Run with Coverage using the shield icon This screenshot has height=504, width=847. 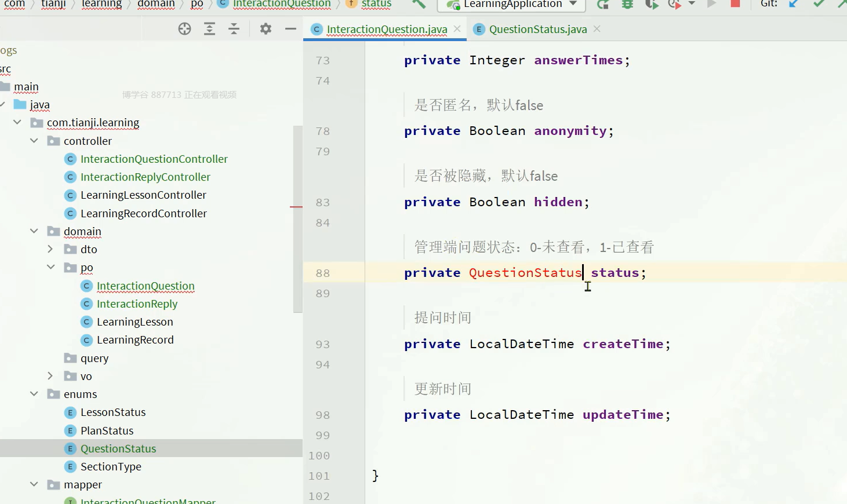651,4
